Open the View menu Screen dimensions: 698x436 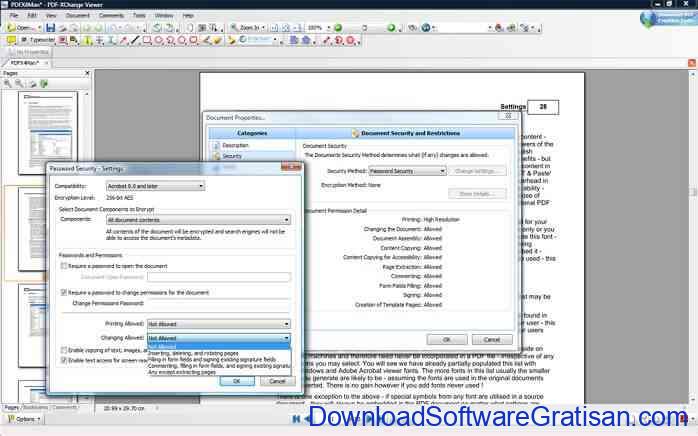tap(51, 16)
